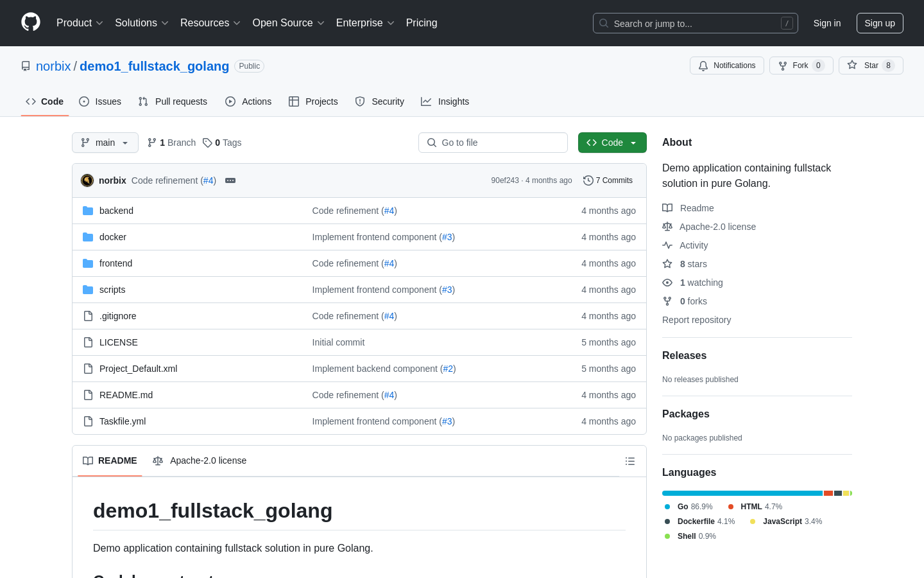
Task: Switch to the Actions tab
Action: pos(248,101)
